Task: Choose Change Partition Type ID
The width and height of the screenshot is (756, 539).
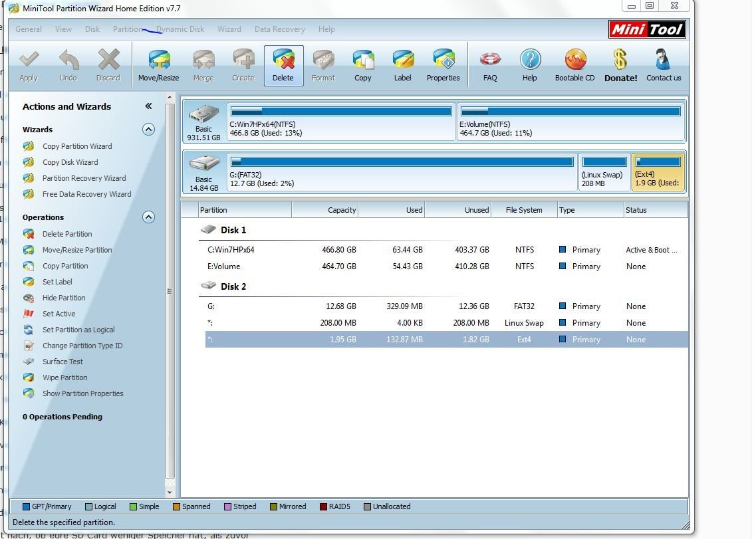Action: 82,345
